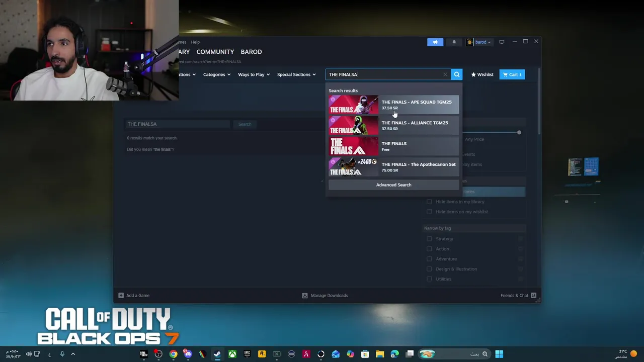This screenshot has height=362, width=644.
Task: Open Rockstar Games Launcher from taskbar
Action: [x=262, y=354]
